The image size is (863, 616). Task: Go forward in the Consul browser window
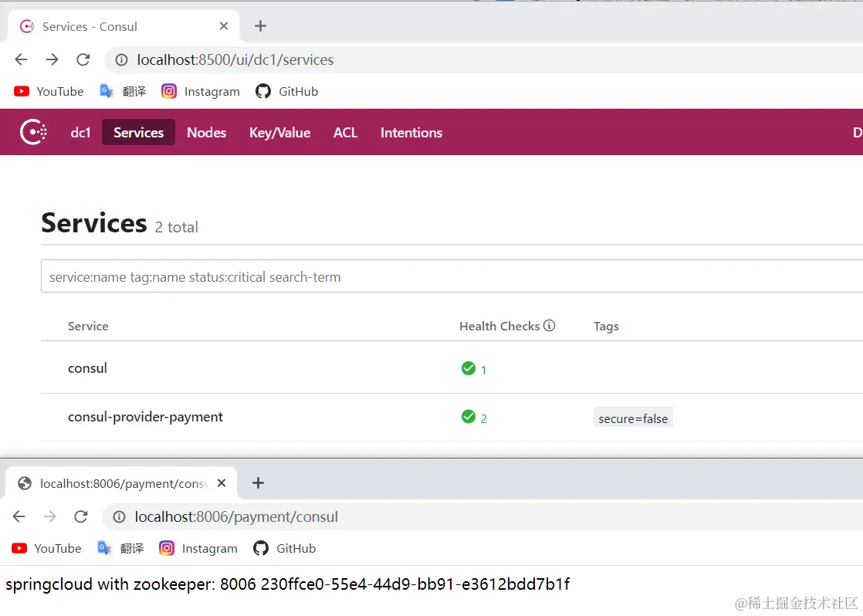click(52, 59)
